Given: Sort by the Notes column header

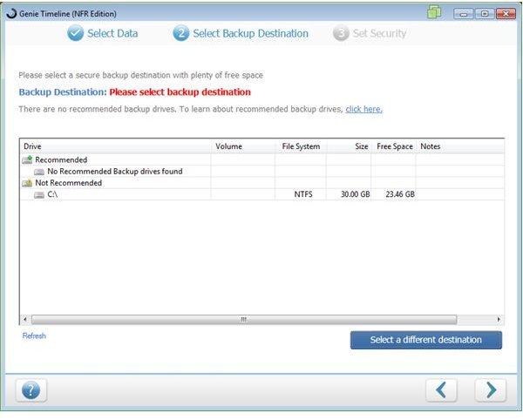Looking at the screenshot, I should 460,146.
